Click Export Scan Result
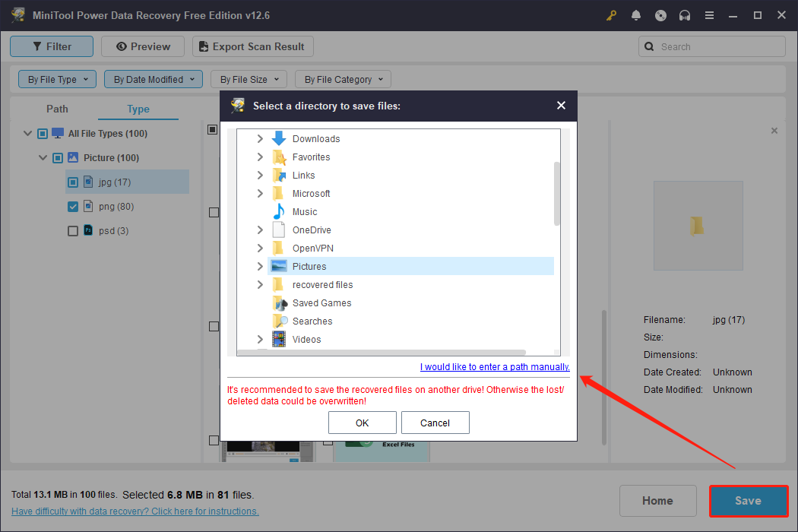 coord(252,46)
